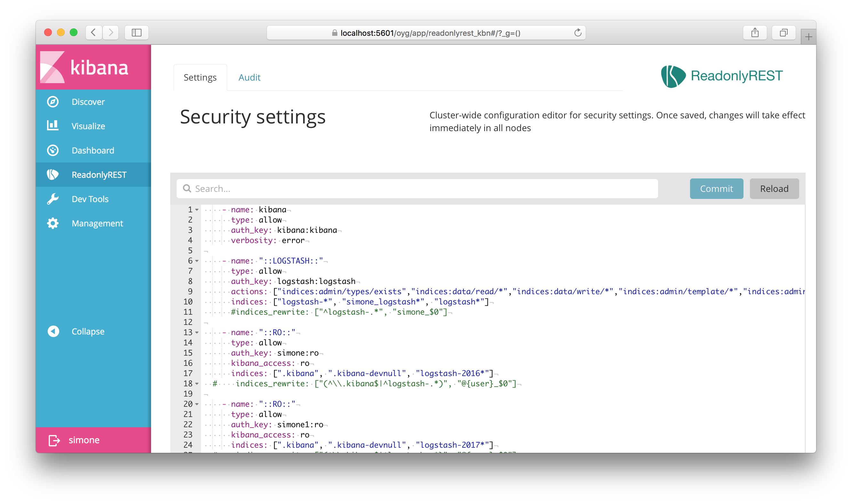
Task: Open the Visualize bar chart icon
Action: click(53, 126)
